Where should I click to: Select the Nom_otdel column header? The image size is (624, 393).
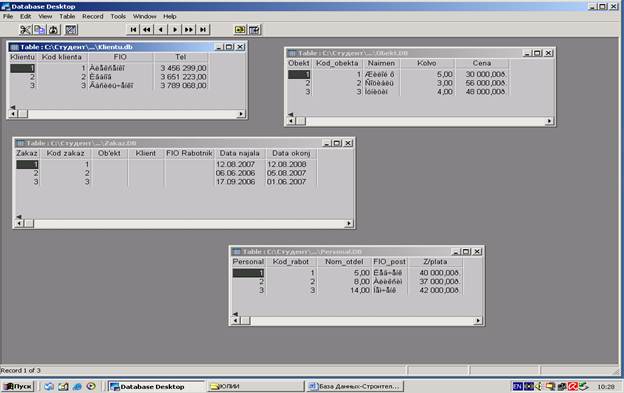click(x=344, y=262)
